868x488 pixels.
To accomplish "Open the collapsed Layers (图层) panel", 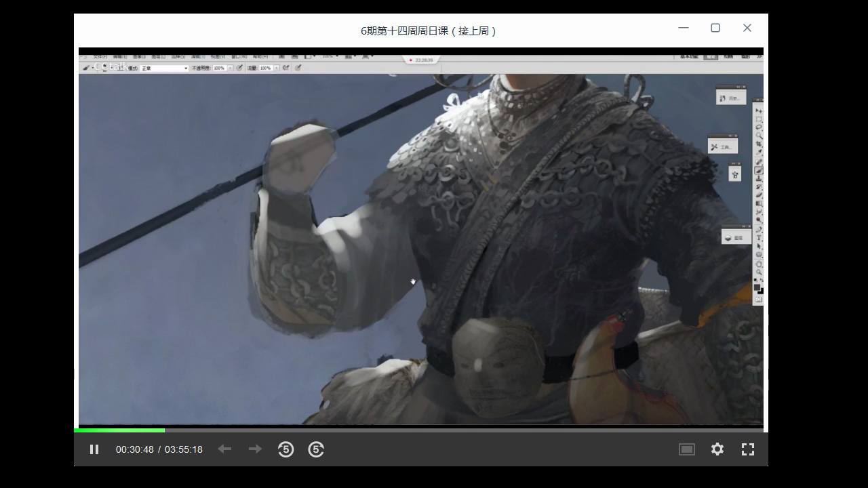I will [736, 238].
